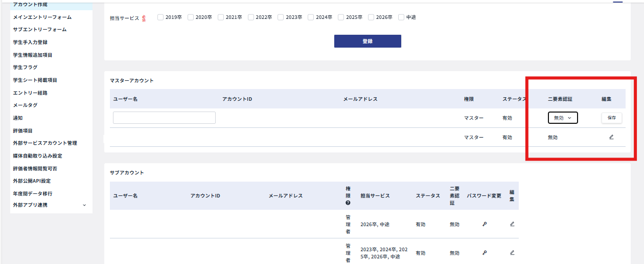This screenshot has width=644, height=264.
Task: Click the 保存 button in Master Account row
Action: click(611, 118)
